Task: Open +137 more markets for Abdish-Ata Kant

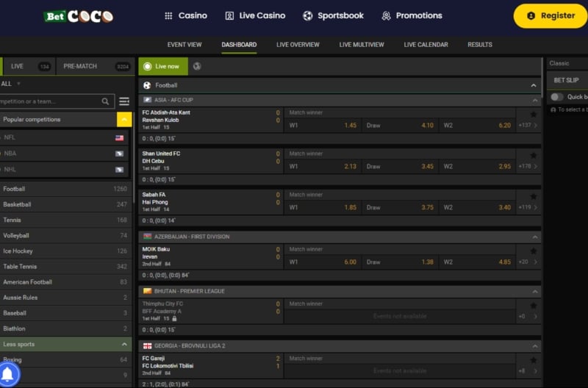Action: [x=528, y=125]
